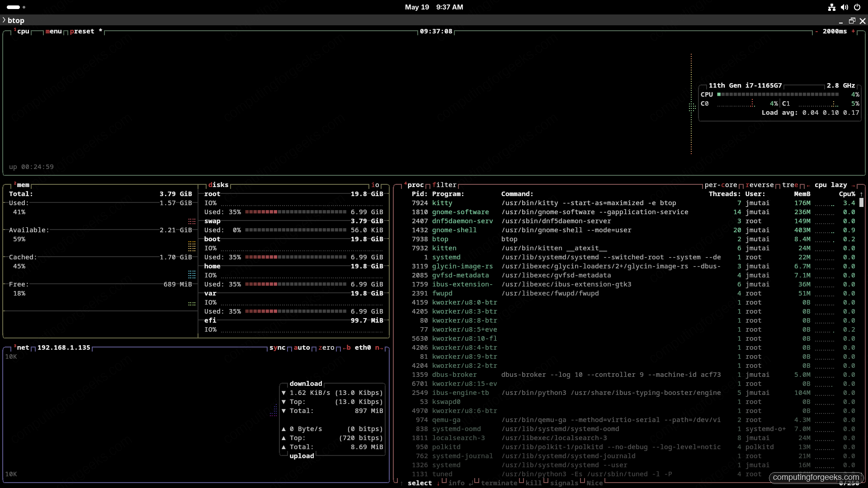Toggle the net box label
This screenshot has height=488, width=868.
click(22, 347)
